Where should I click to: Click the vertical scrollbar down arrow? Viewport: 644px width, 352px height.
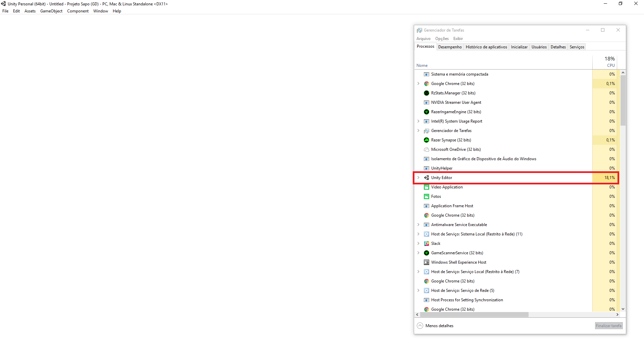click(x=623, y=309)
